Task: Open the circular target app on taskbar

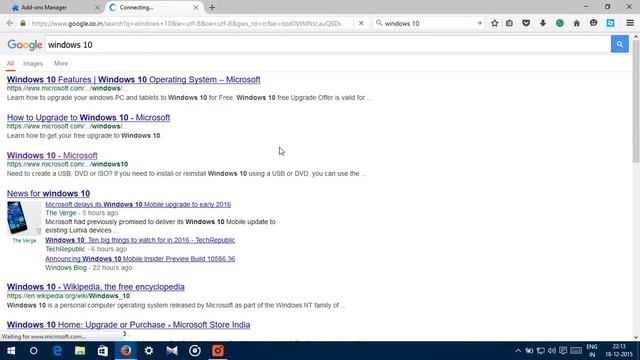Action: click(x=195, y=351)
